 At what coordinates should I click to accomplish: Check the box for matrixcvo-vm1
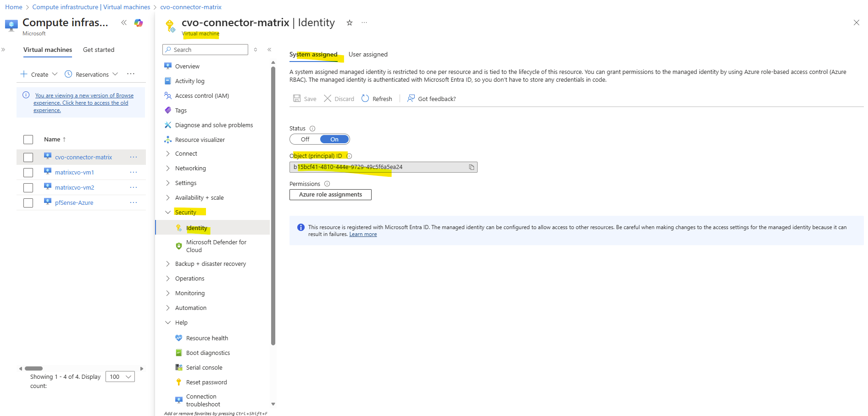click(28, 173)
